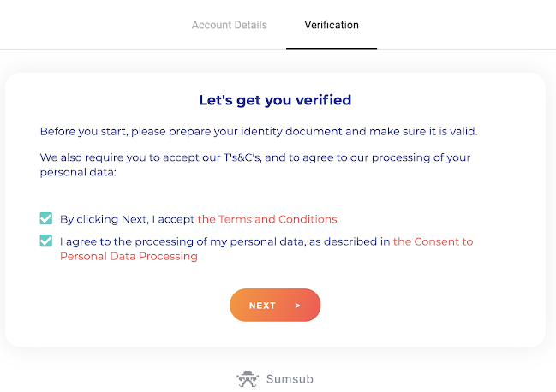
Task: Click the "I agree to the processing" label
Action: [224, 241]
